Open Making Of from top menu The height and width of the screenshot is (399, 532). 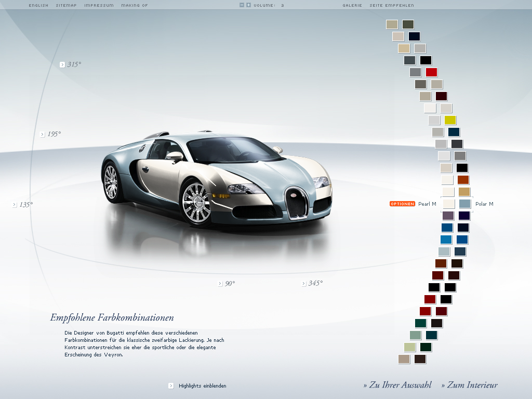click(x=135, y=5)
